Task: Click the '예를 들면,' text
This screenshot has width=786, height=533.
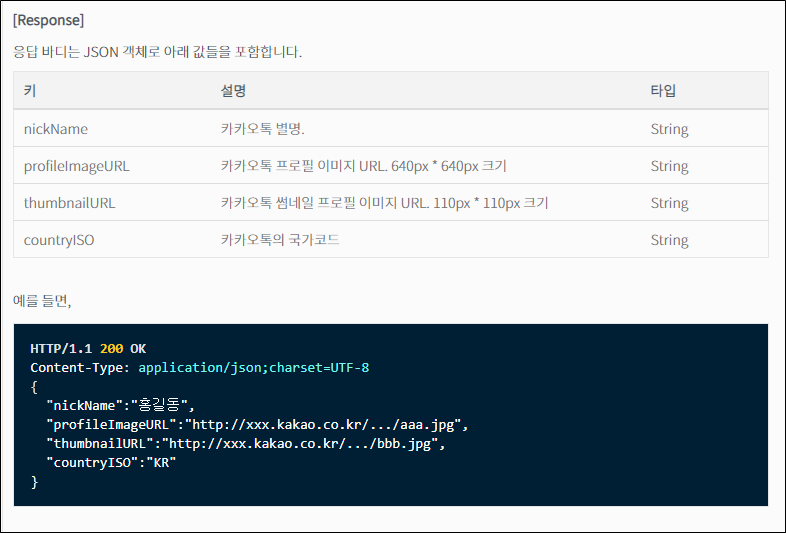Action: click(42, 300)
